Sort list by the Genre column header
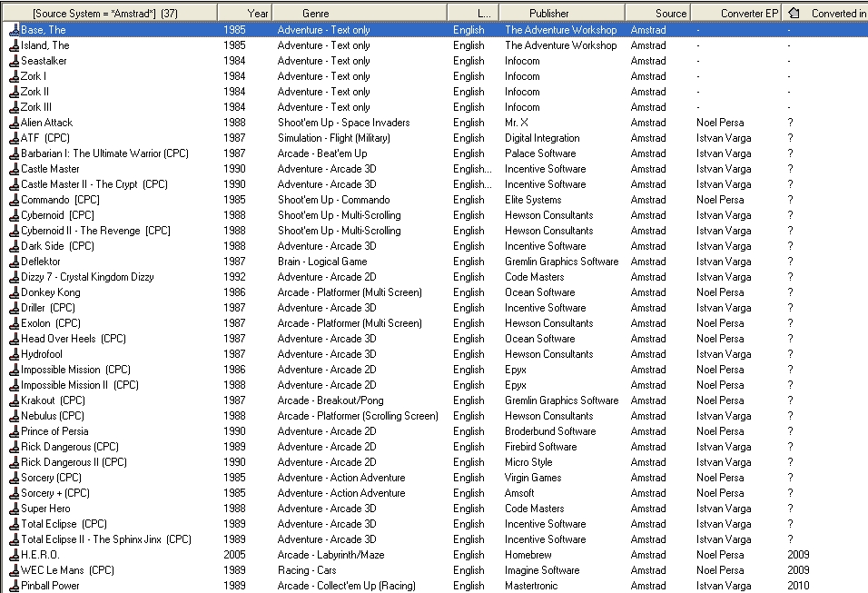This screenshot has height=593, width=868. pyautogui.click(x=360, y=13)
